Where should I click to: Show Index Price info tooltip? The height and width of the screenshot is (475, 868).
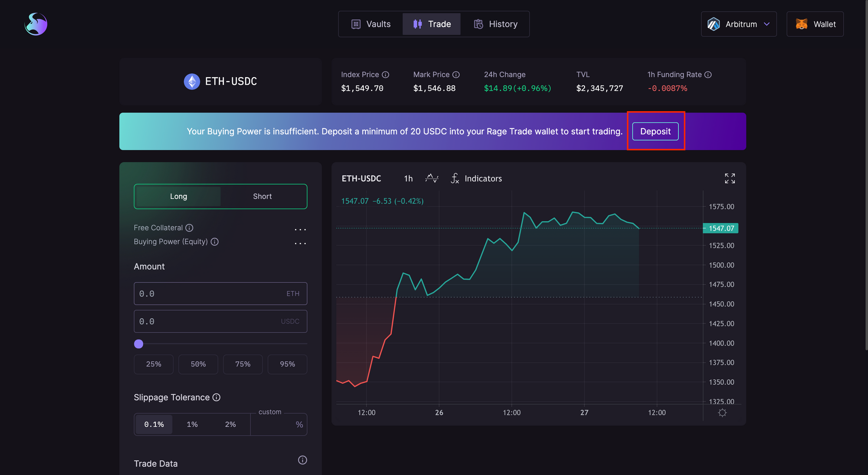tap(385, 75)
